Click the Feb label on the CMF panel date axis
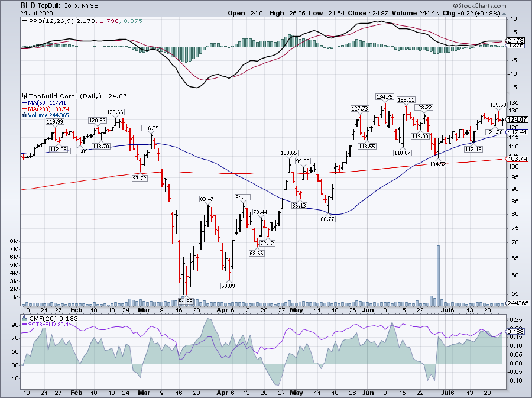Screen dimensions: 532x398 coord(76,393)
